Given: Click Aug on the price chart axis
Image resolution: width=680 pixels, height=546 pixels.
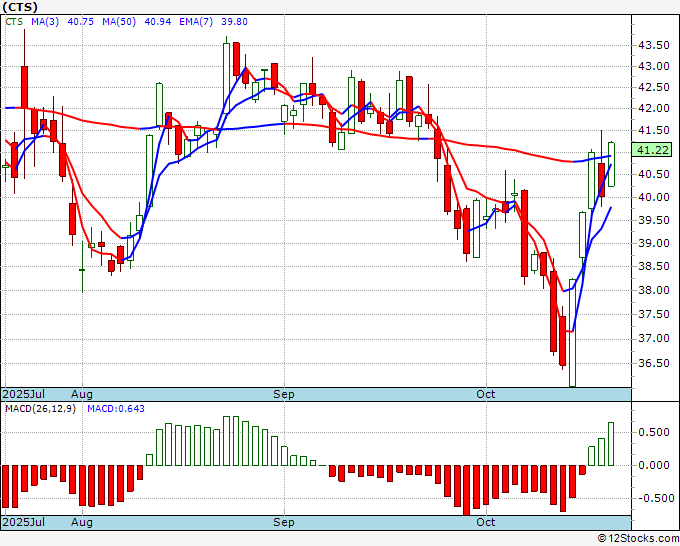Looking at the screenshot, I should pos(82,394).
